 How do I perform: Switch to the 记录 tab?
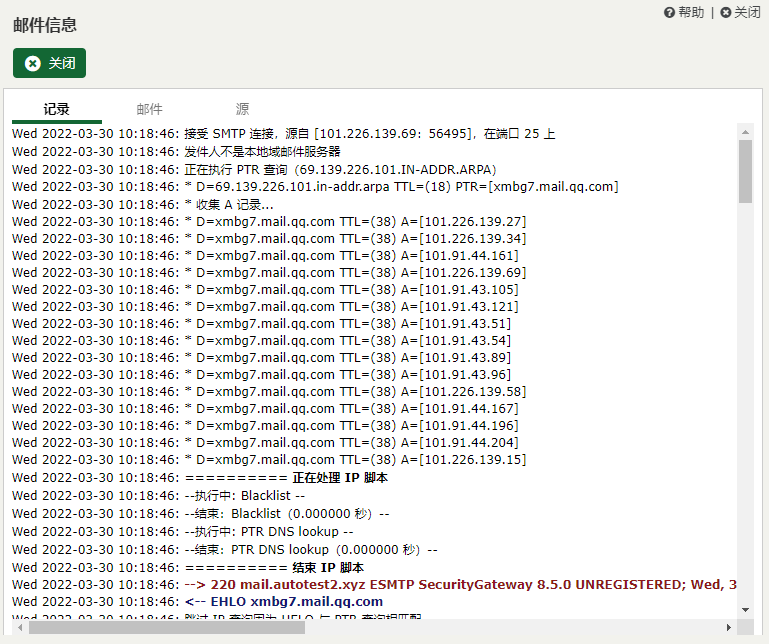pos(57,109)
